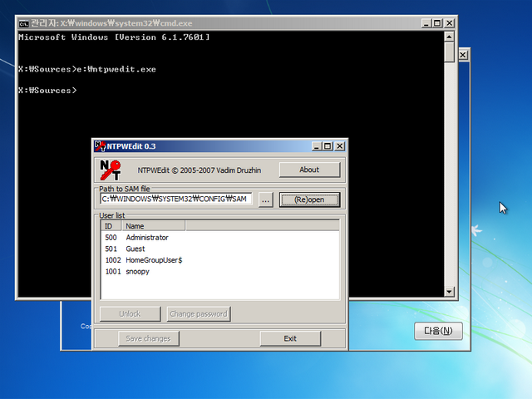Browse for SAM file with ... button
The width and height of the screenshot is (532, 399).
pyautogui.click(x=266, y=199)
